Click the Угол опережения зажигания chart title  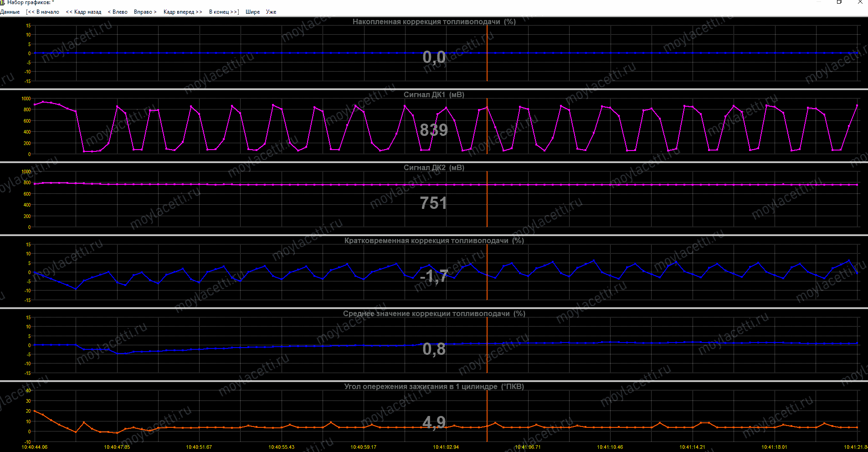point(434,386)
